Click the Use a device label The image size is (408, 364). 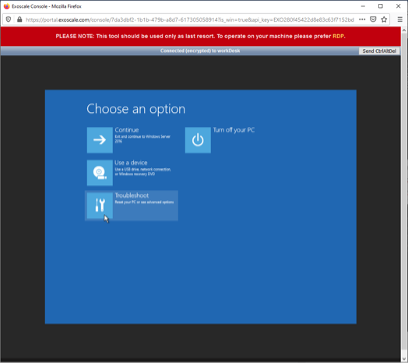coord(131,163)
